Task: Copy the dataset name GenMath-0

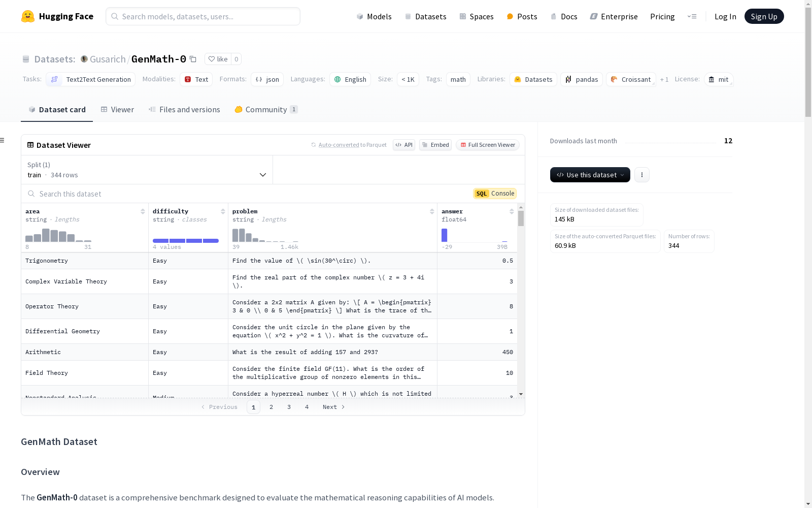Action: coord(193,59)
